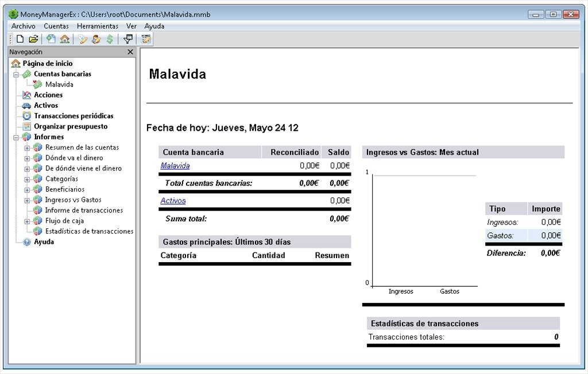Open the Activos link in summary table
This screenshot has height=374, width=588.
click(173, 201)
